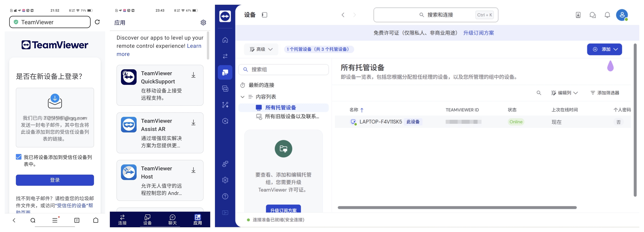Collapse the 内容列表 tree section

click(242, 97)
